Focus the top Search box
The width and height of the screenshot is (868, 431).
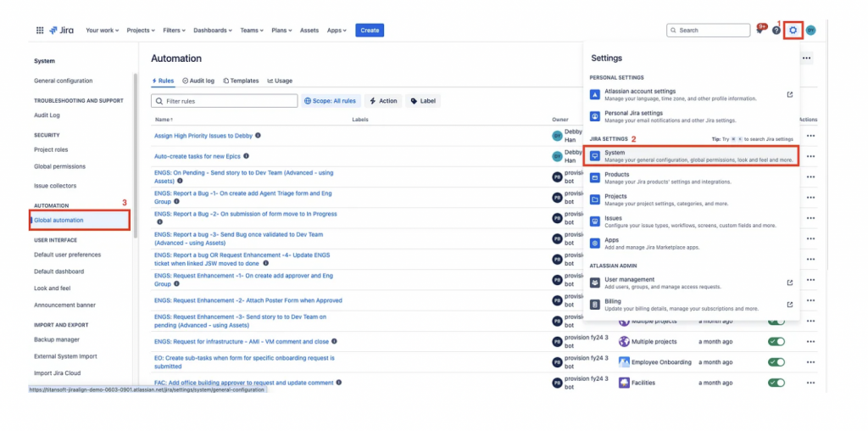[x=708, y=31]
